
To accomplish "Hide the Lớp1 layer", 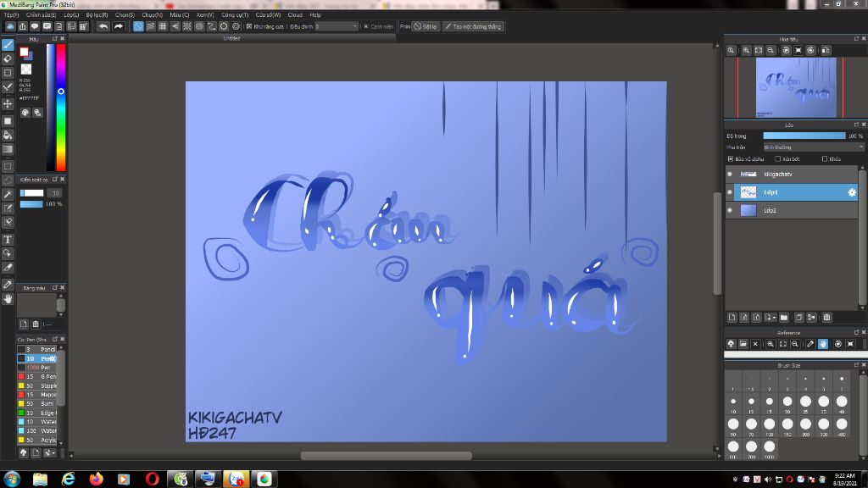I will pos(730,192).
